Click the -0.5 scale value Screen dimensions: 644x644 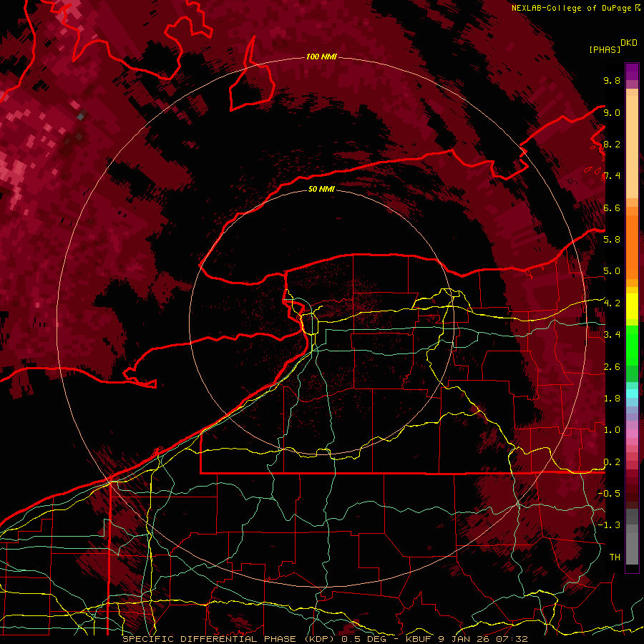point(609,494)
